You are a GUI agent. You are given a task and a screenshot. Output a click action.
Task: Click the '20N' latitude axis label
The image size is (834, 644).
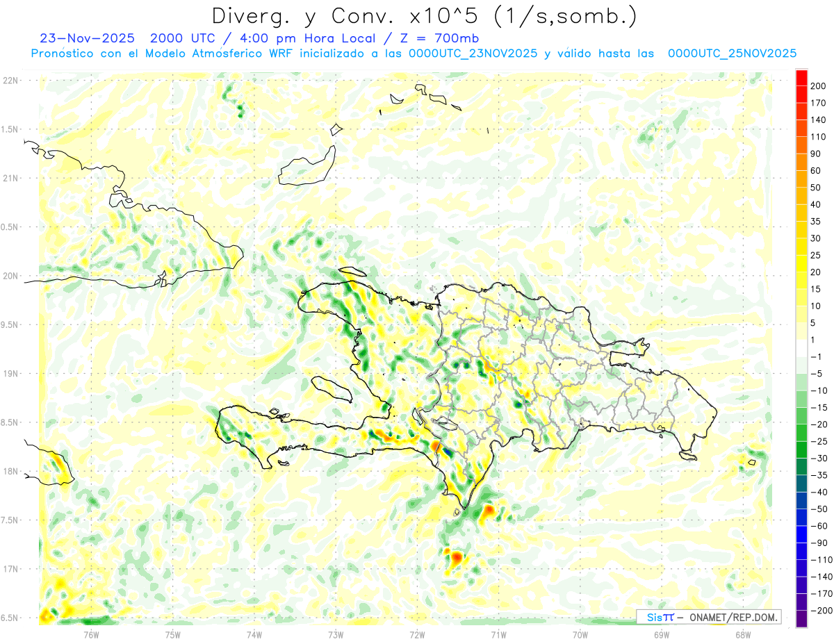[x=10, y=276]
